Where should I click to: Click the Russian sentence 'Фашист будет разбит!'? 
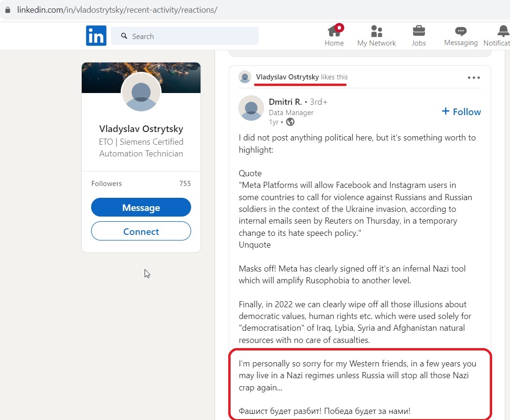click(x=280, y=411)
